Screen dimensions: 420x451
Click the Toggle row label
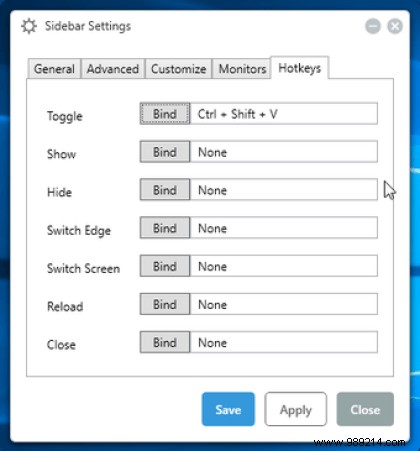tap(65, 116)
